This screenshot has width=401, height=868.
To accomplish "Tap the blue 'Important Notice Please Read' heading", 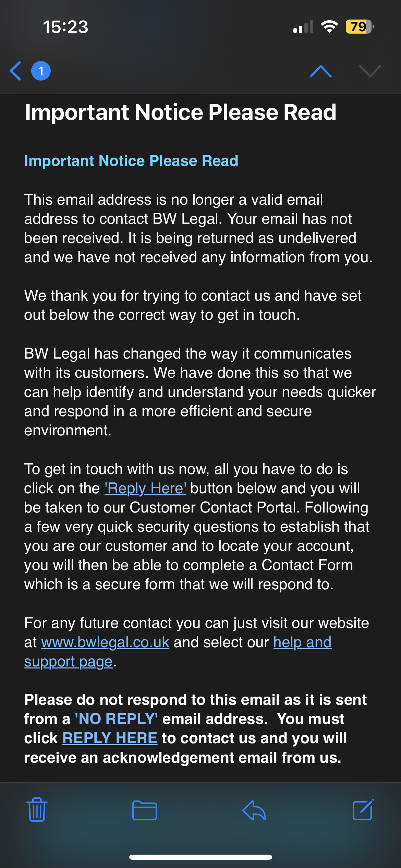I will pos(131,161).
